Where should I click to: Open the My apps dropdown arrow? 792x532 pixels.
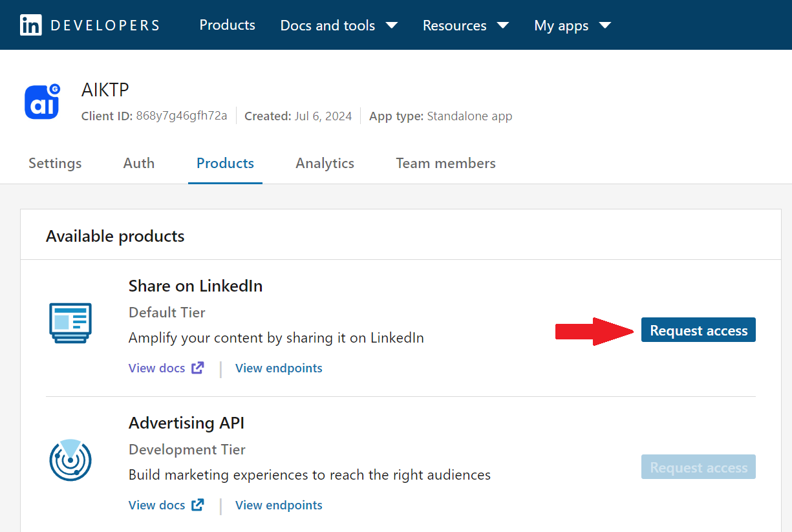pos(605,25)
